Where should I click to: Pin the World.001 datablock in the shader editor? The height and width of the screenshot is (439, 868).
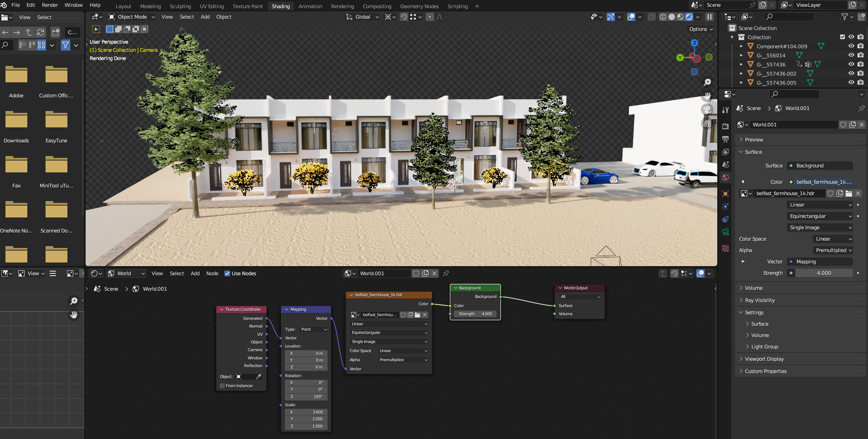coord(446,273)
